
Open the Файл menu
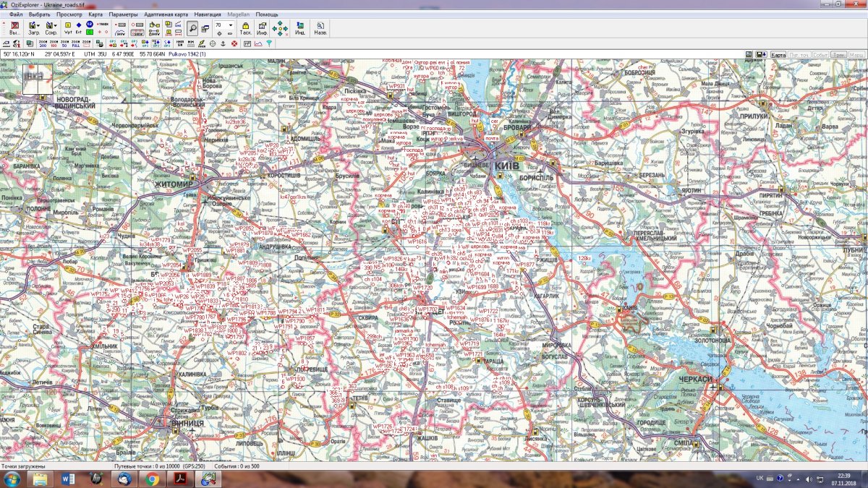(x=16, y=14)
